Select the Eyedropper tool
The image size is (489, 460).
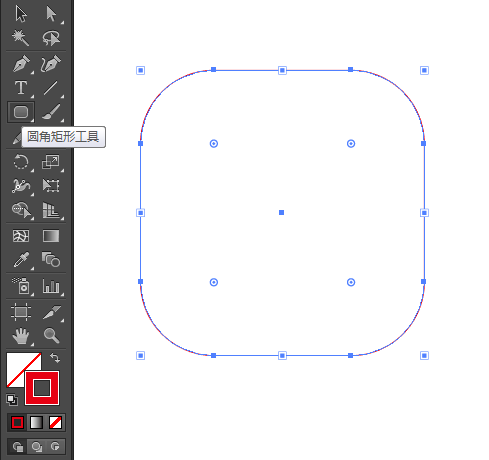pyautogui.click(x=21, y=260)
